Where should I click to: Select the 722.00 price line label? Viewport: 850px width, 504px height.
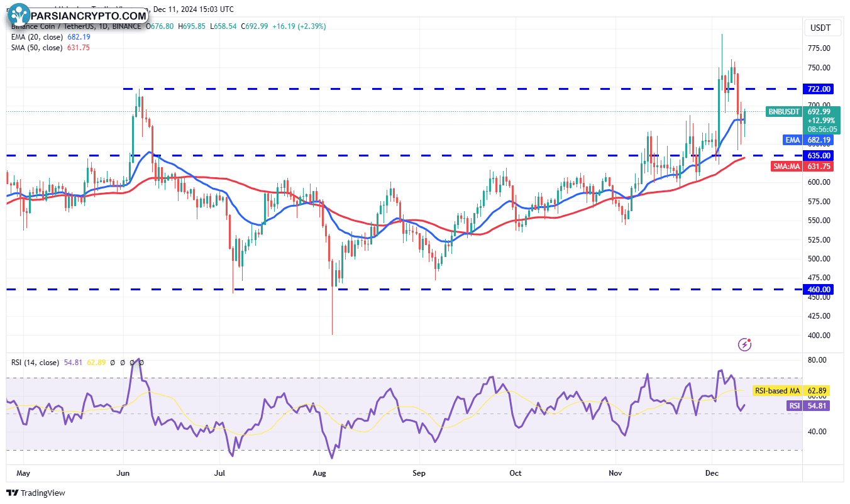click(820, 89)
